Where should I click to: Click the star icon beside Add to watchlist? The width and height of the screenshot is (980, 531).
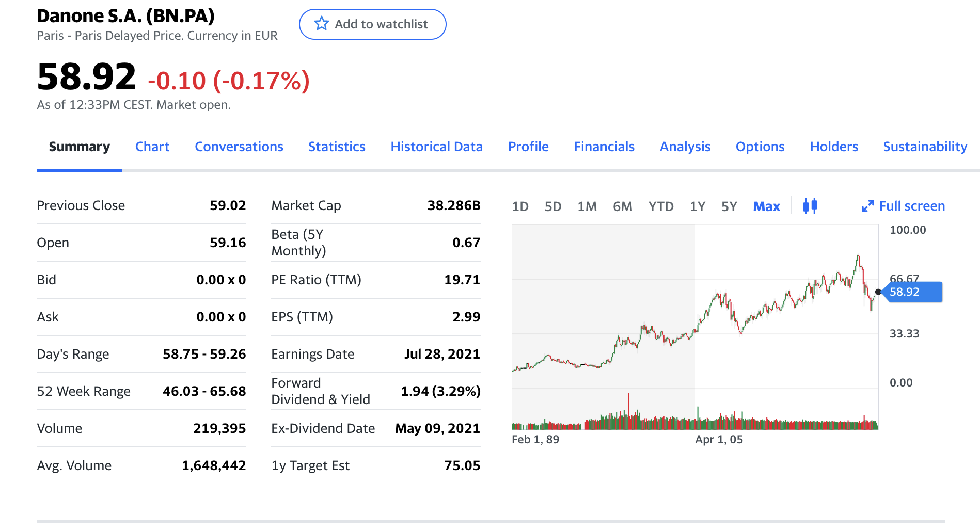321,24
